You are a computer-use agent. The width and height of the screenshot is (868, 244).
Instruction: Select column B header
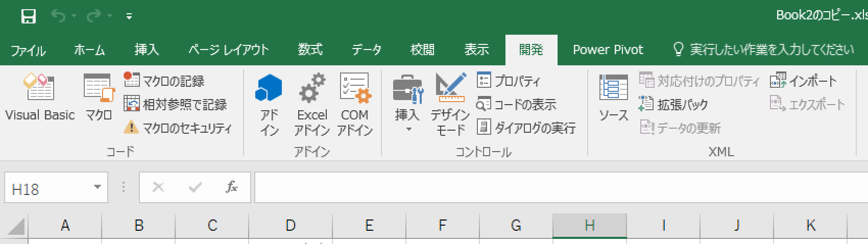(x=138, y=225)
